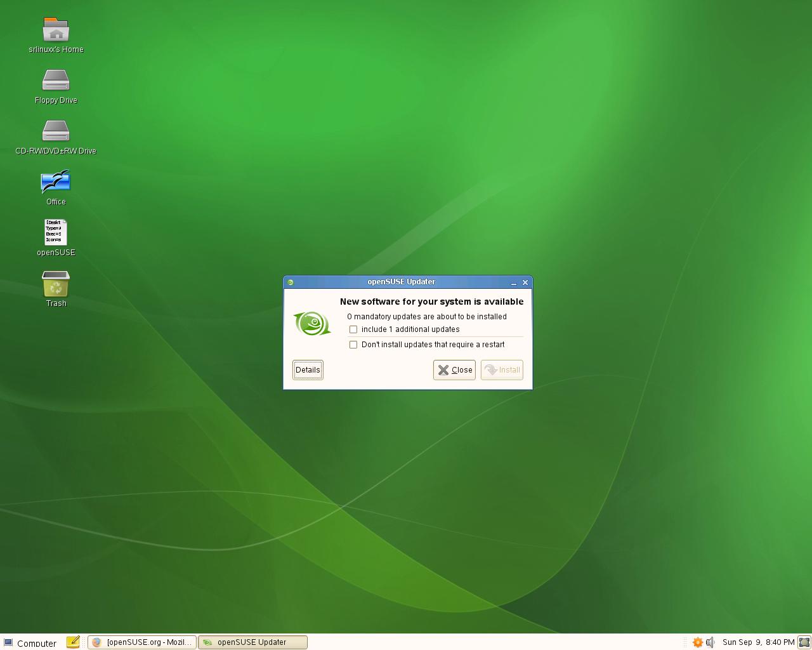Click the show desktop icon in the panel corner
Viewport: 812px width, 650px height.
pos(804,642)
